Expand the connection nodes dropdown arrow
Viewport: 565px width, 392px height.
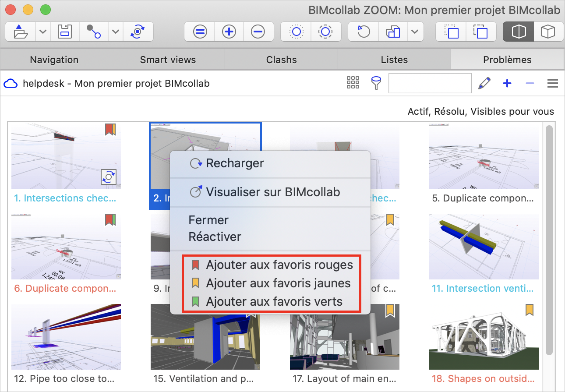pyautogui.click(x=116, y=32)
